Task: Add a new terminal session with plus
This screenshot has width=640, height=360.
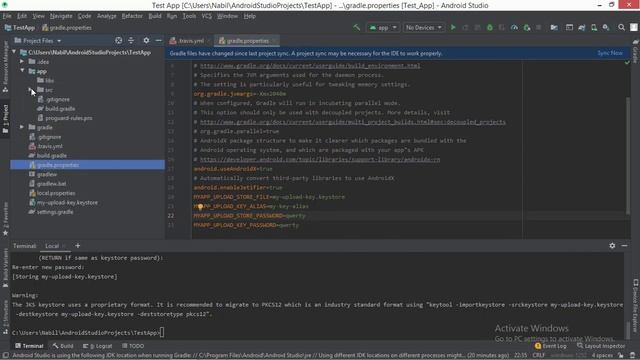Action: point(78,246)
